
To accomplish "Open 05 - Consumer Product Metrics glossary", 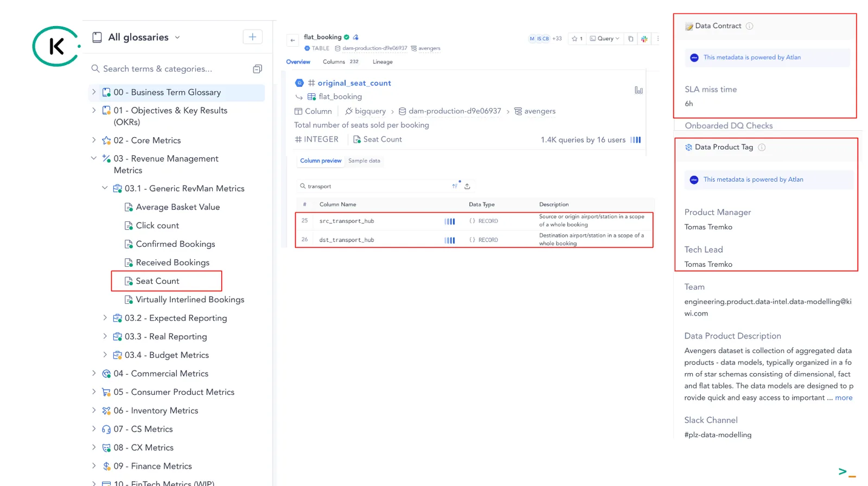I will coord(174,392).
